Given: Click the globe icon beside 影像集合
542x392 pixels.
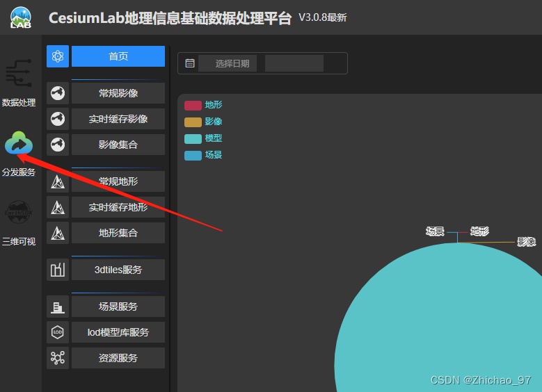Looking at the screenshot, I should tap(58, 145).
